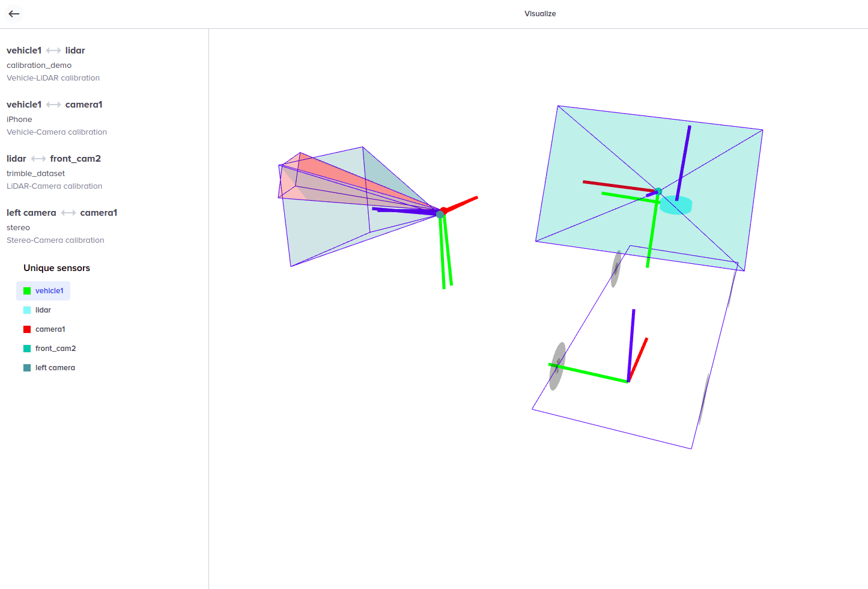Click the red camera1 color swatch
This screenshot has width=868, height=589.
coord(27,329)
